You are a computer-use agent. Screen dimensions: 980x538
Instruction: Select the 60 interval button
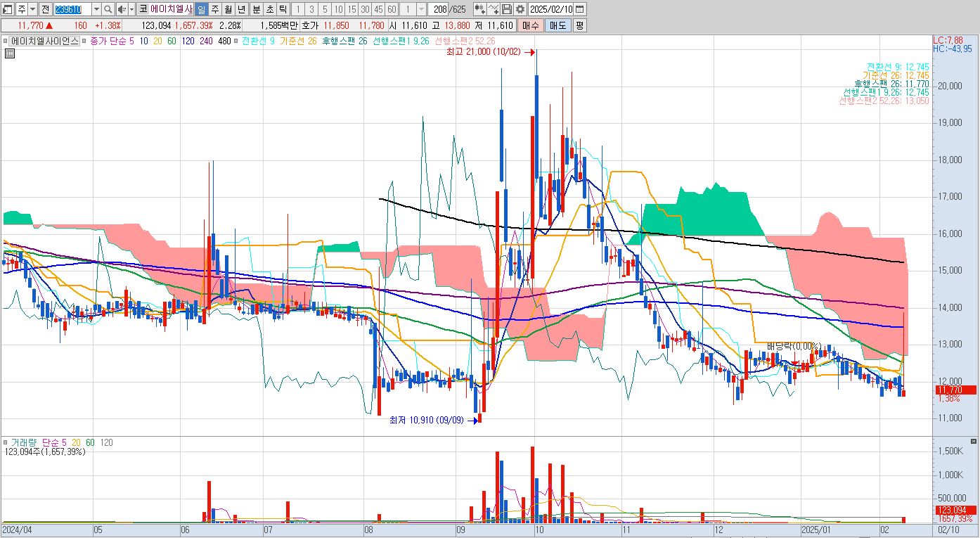point(392,9)
